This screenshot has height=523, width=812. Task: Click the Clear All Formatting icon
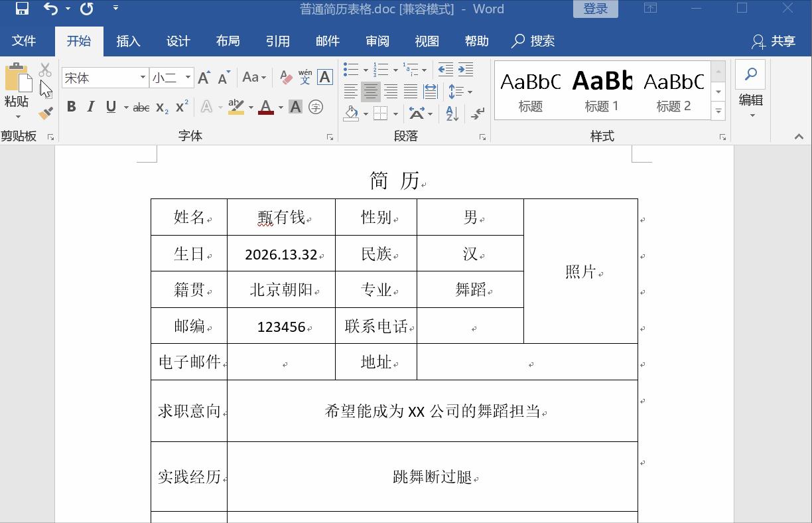[x=285, y=77]
